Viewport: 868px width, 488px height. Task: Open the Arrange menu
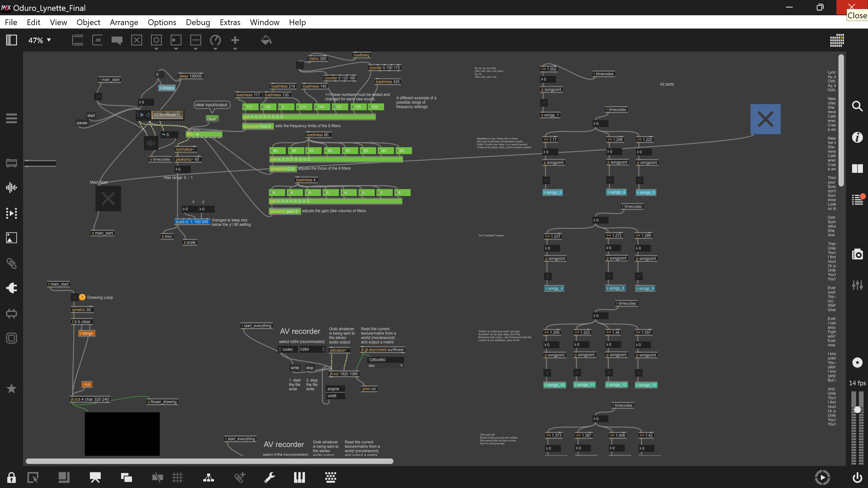click(x=124, y=22)
